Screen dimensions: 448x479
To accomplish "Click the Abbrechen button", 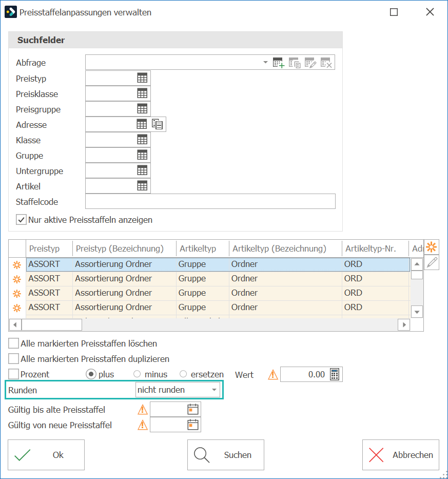I will (x=401, y=455).
